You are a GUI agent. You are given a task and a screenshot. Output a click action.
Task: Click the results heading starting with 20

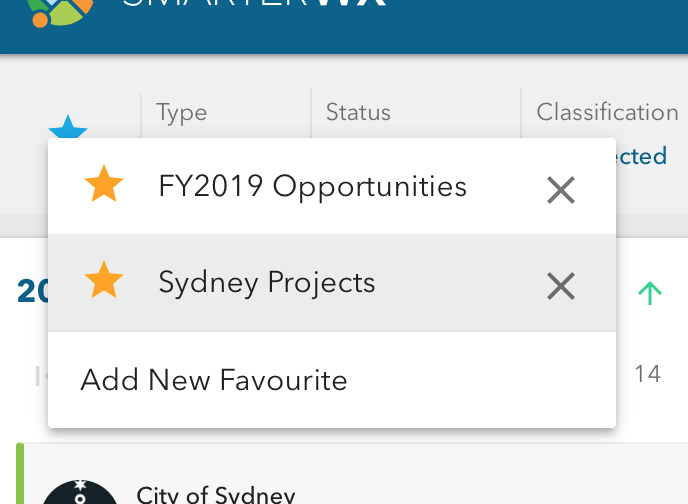(32, 291)
